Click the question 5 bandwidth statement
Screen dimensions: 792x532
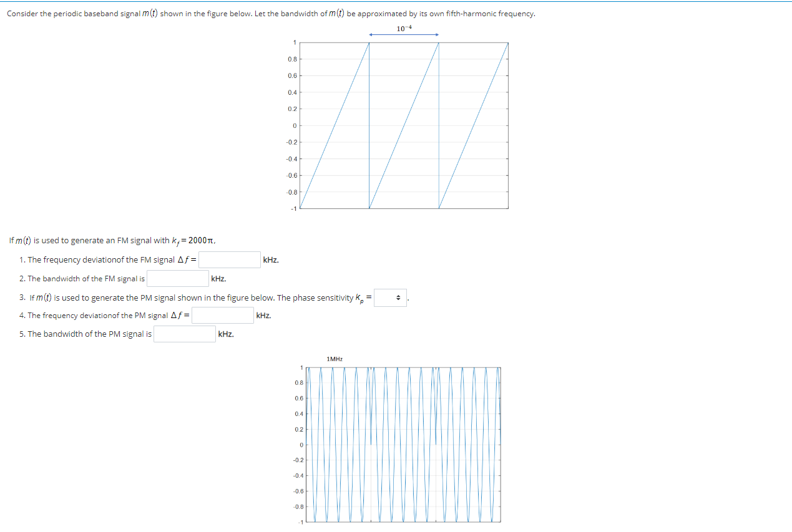tap(81, 334)
